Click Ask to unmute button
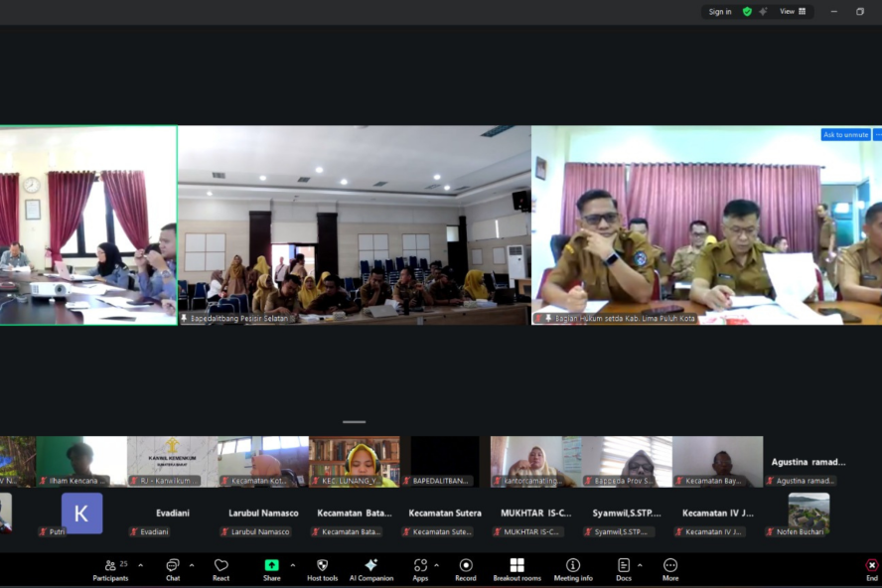 tap(845, 135)
